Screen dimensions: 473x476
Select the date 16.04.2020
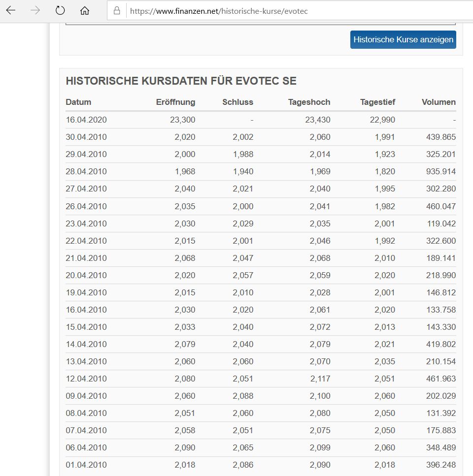[86, 120]
